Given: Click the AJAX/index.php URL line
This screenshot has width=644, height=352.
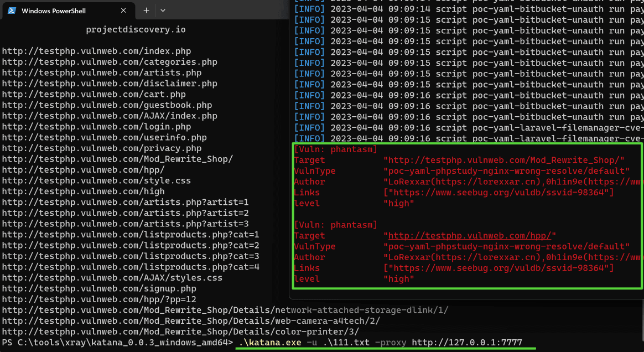Looking at the screenshot, I should click(x=110, y=116).
